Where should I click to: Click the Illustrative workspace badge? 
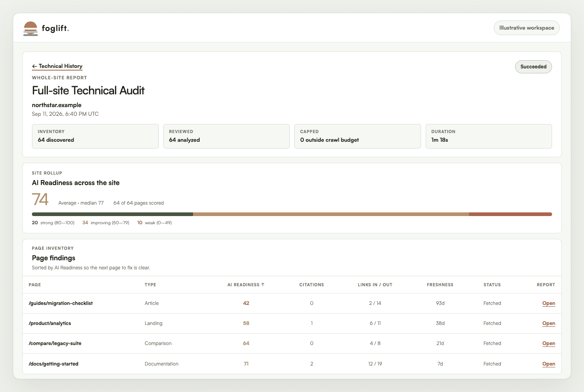[x=527, y=28]
